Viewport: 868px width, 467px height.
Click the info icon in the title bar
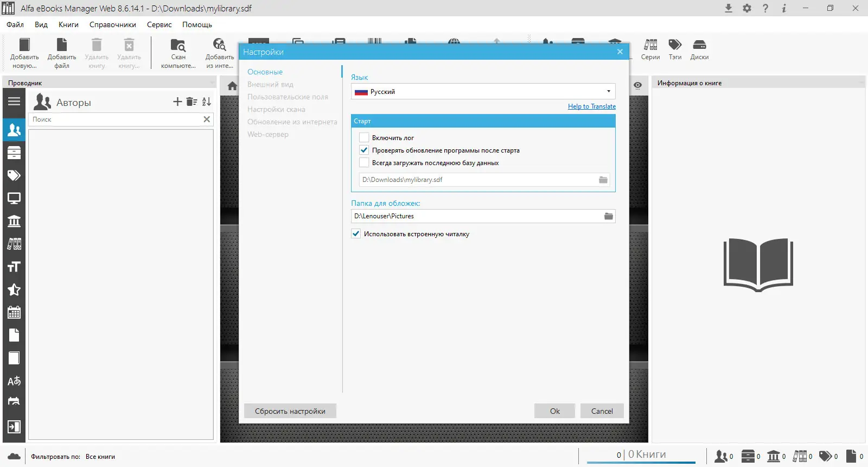pos(784,8)
